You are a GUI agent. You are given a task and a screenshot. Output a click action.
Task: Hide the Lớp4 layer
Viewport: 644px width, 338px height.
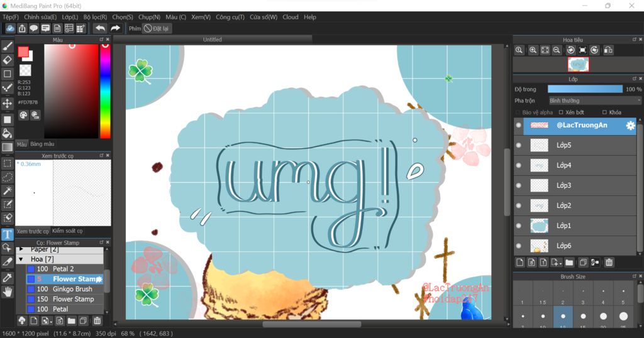519,165
